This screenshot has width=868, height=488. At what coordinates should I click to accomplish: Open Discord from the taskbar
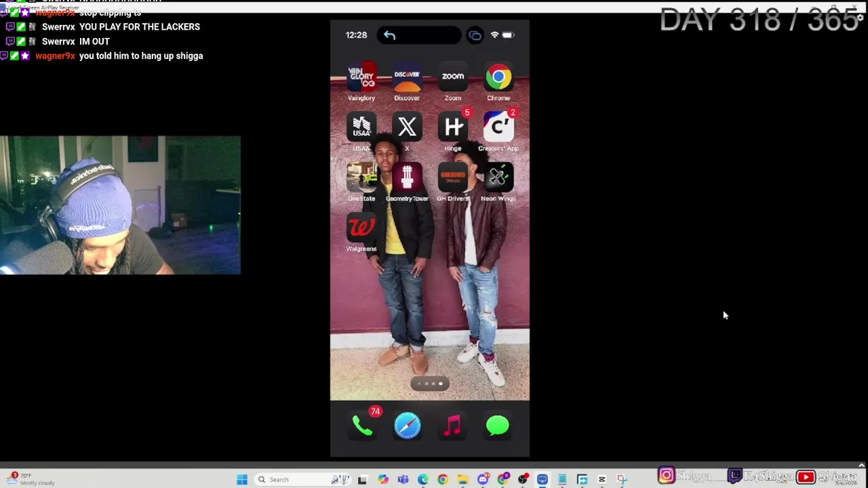click(483, 480)
